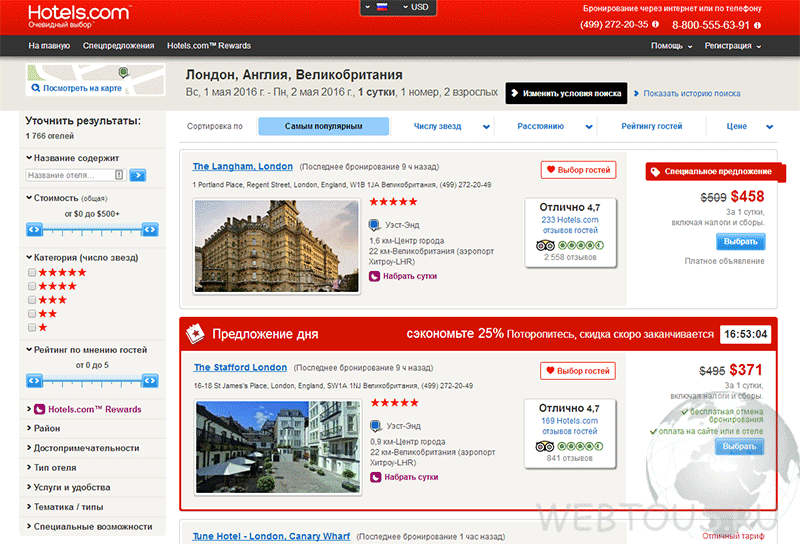The image size is (800, 544).
Task: Click the West End metro icon for The Stafford
Action: tap(376, 426)
